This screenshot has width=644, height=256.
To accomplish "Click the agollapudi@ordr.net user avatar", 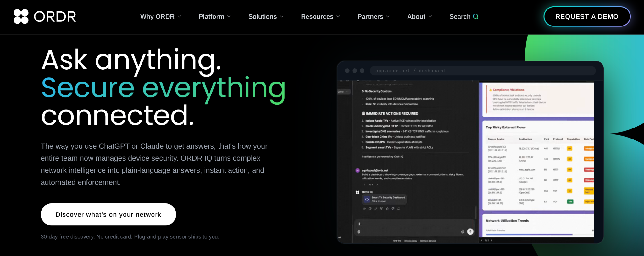I will tap(358, 170).
